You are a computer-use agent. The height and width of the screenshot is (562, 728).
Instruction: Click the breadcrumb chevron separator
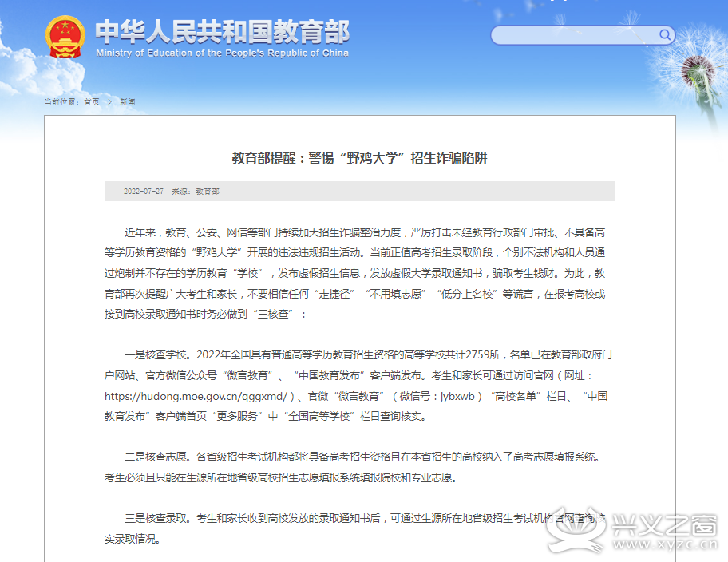(109, 101)
